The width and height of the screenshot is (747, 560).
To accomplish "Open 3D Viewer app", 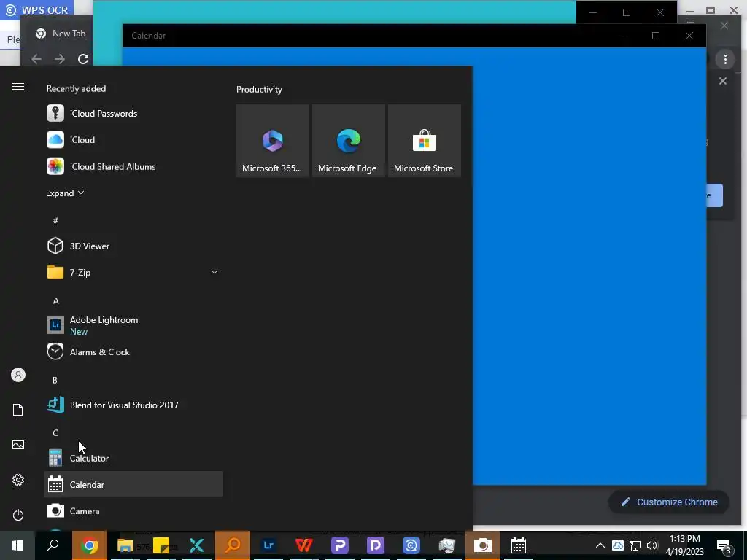I will pos(133,246).
